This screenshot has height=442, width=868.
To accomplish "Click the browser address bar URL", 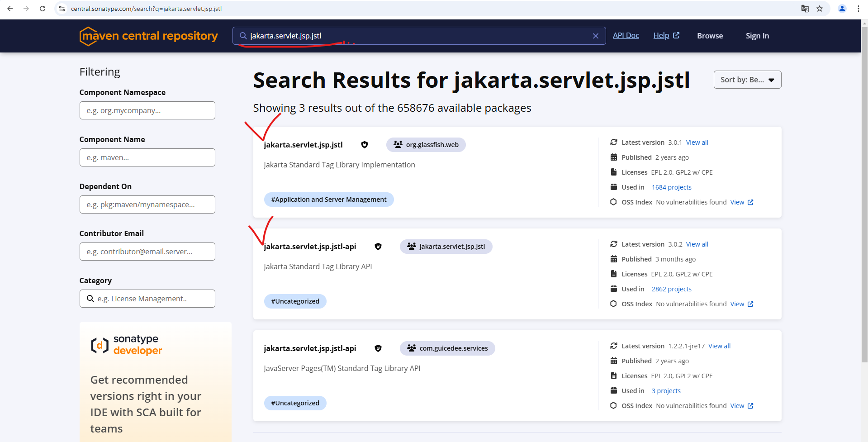I will tap(146, 9).
